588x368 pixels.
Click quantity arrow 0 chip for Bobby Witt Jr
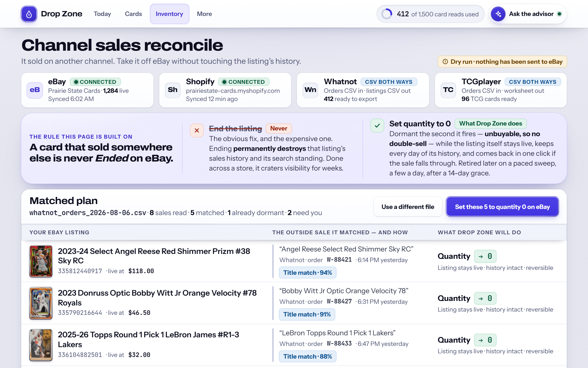(x=485, y=298)
